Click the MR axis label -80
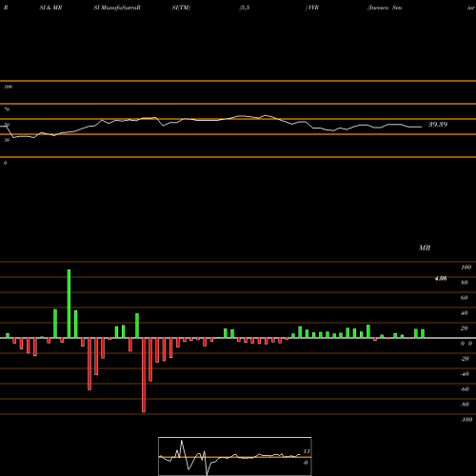This screenshot has height=476, width=476. coord(465,405)
